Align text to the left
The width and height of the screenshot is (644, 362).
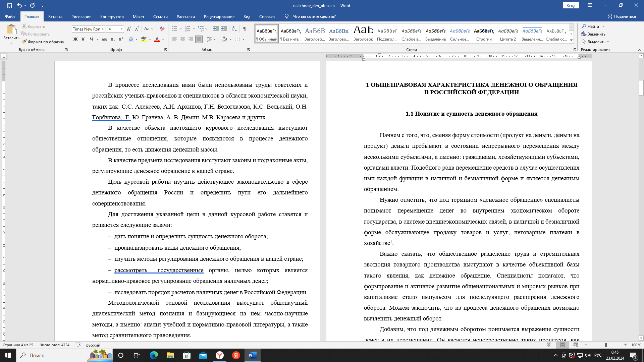(175, 39)
